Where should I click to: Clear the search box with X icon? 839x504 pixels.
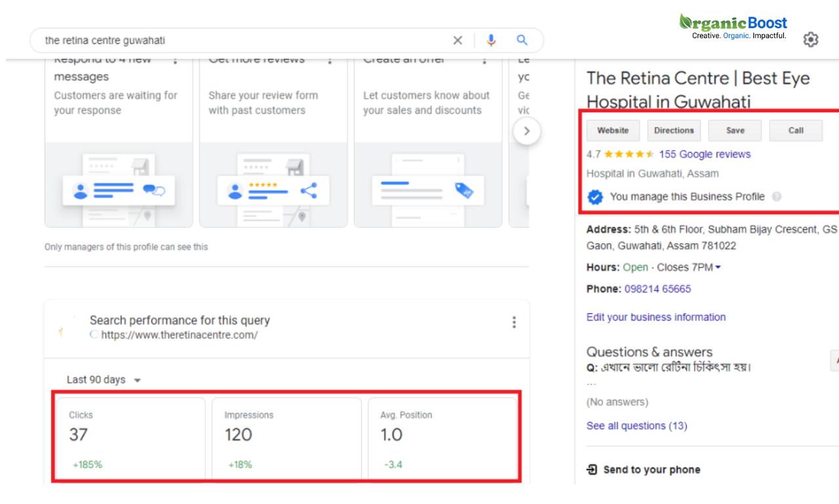pos(458,41)
